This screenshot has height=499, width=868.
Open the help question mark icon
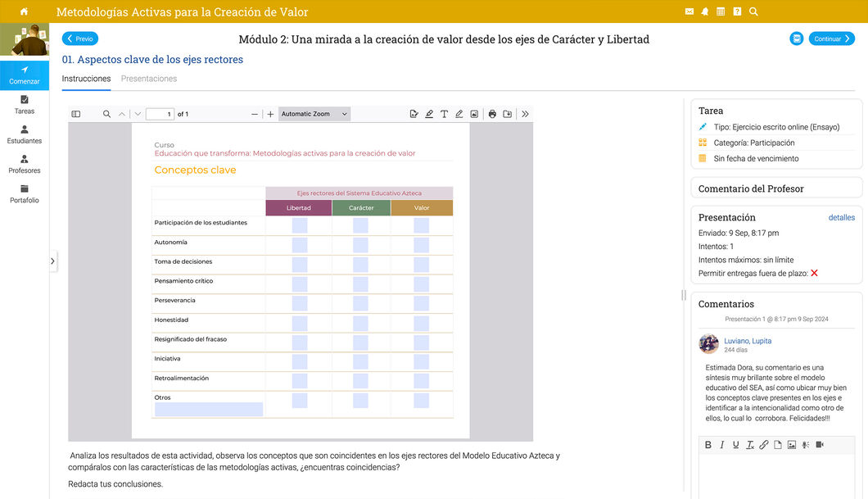tap(737, 11)
